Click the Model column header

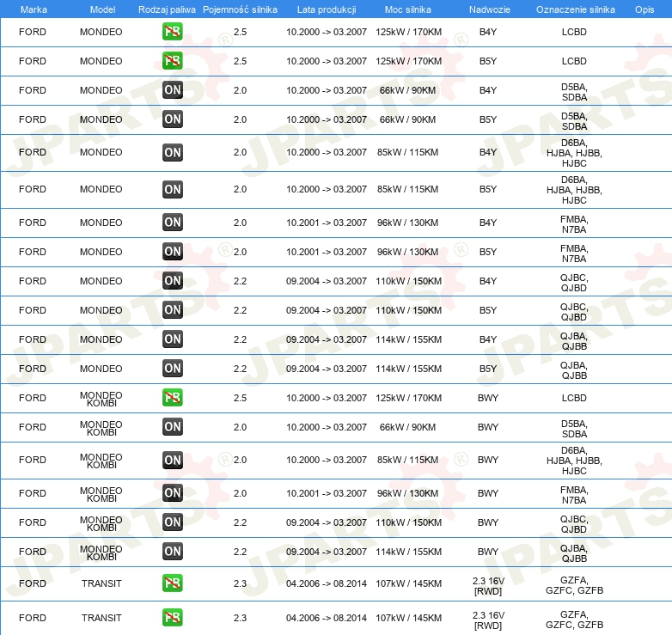103,9
